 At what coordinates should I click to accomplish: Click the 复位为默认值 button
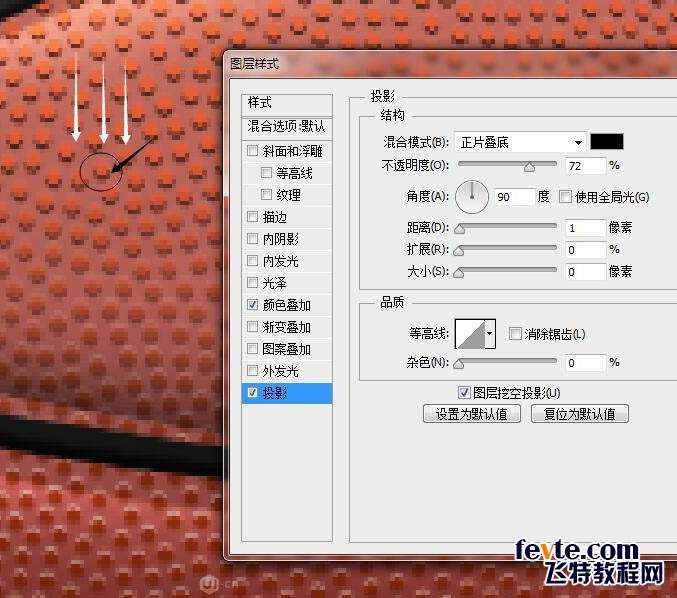[x=579, y=413]
